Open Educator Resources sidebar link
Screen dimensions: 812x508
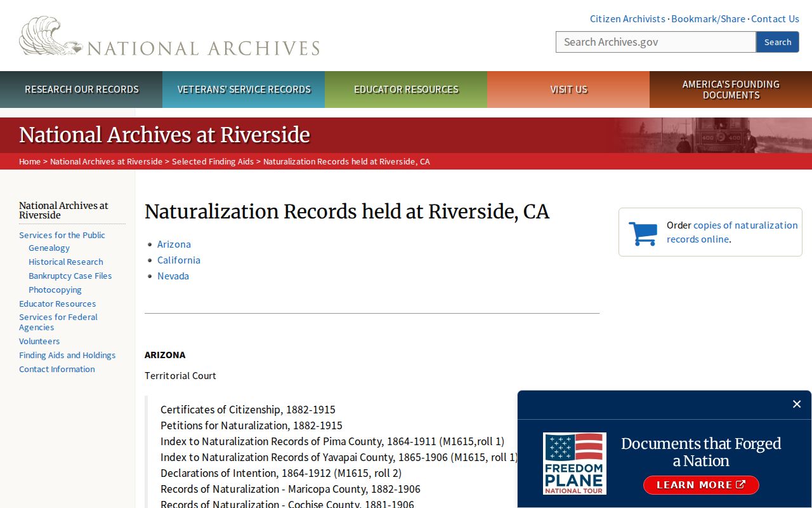(x=57, y=304)
